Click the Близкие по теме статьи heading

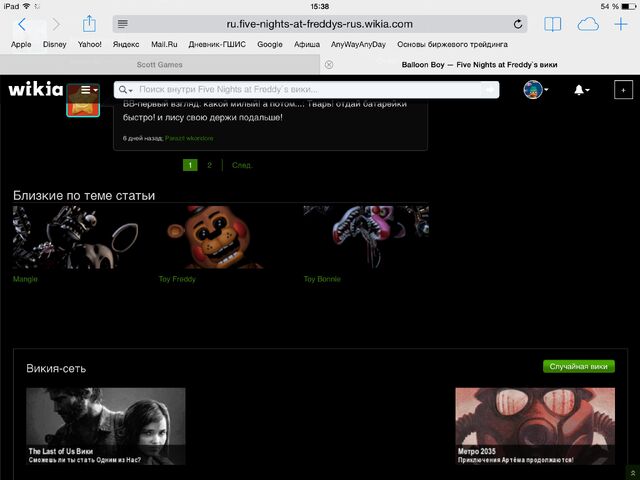[x=84, y=196]
